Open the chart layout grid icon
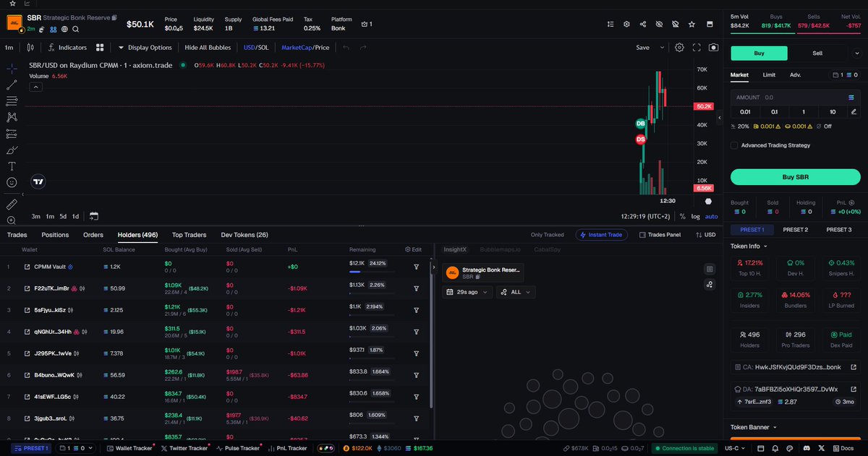 (100, 48)
